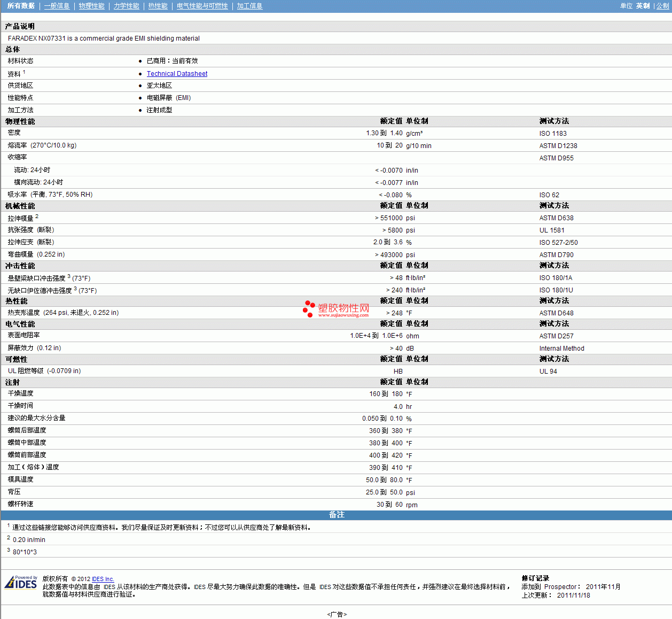Click the 注射 section header
The image size is (672, 619).
point(12,382)
